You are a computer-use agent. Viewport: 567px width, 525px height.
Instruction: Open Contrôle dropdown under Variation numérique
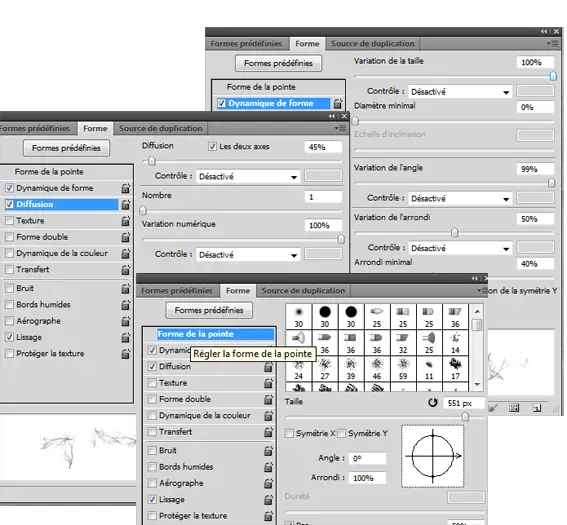point(248,255)
